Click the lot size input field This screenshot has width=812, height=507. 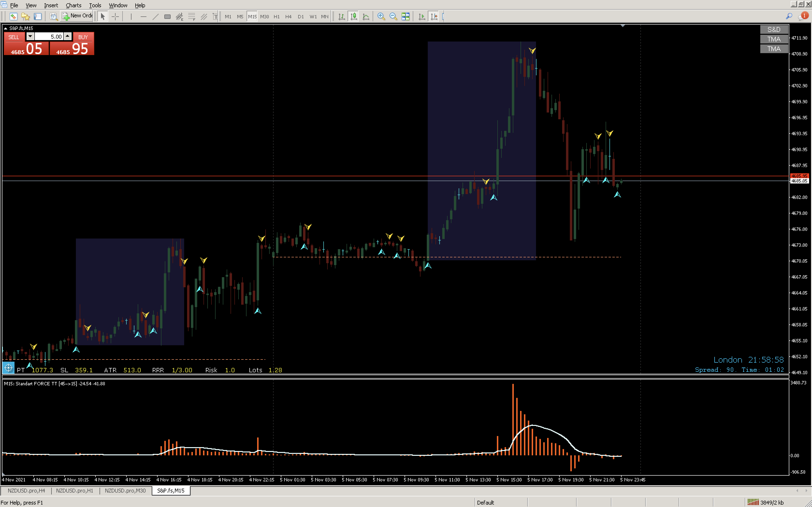tap(49, 36)
